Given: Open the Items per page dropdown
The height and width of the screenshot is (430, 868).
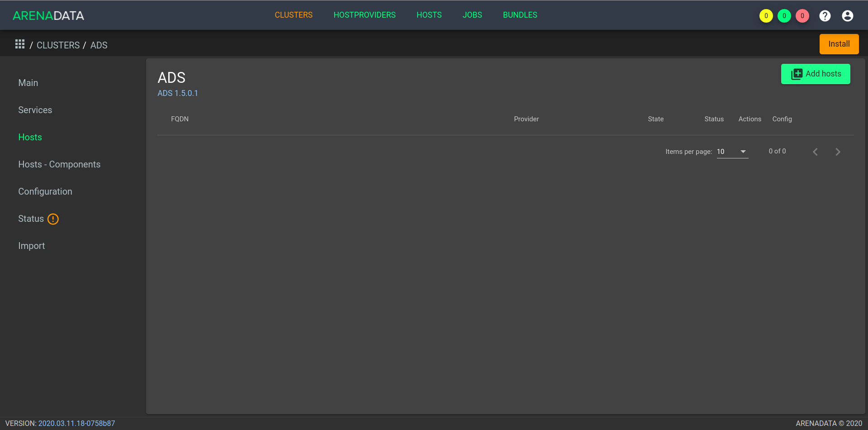Looking at the screenshot, I should 732,152.
